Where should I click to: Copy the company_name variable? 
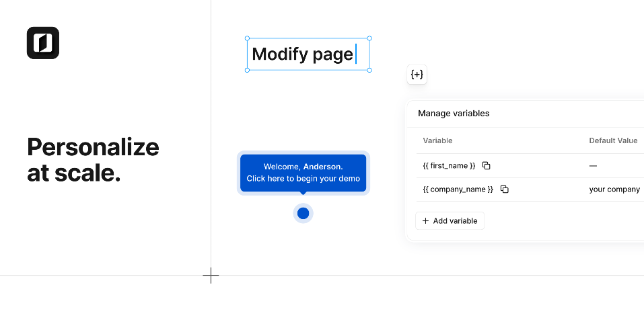(504, 189)
